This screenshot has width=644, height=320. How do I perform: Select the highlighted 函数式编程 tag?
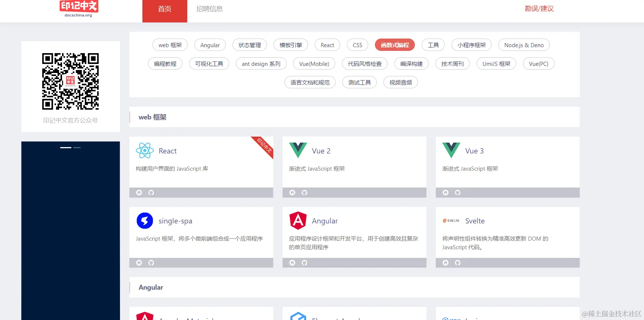point(395,45)
